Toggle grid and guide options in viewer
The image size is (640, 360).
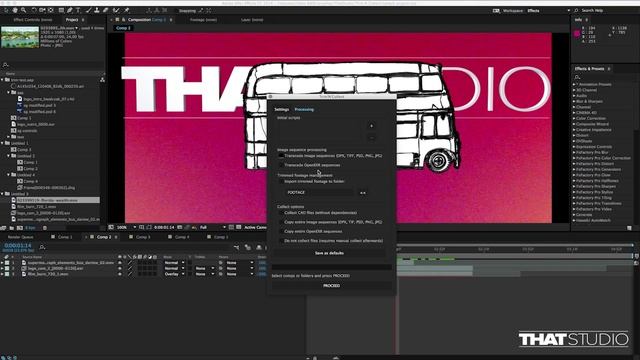click(141, 227)
